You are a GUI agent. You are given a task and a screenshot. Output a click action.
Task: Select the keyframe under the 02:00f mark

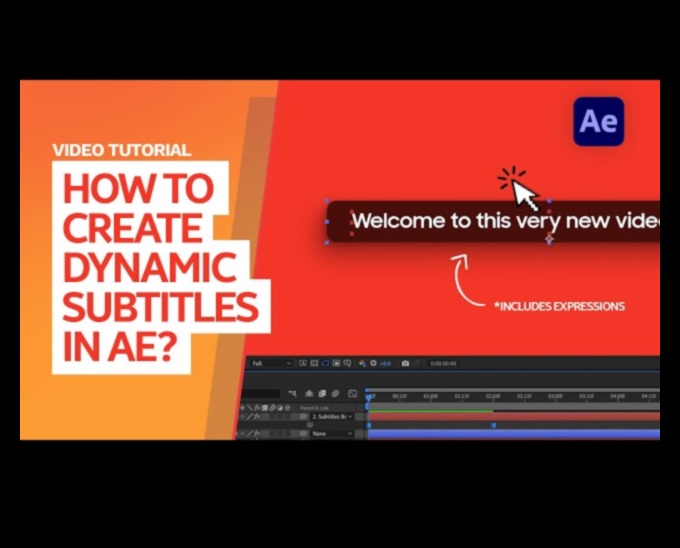[493, 425]
